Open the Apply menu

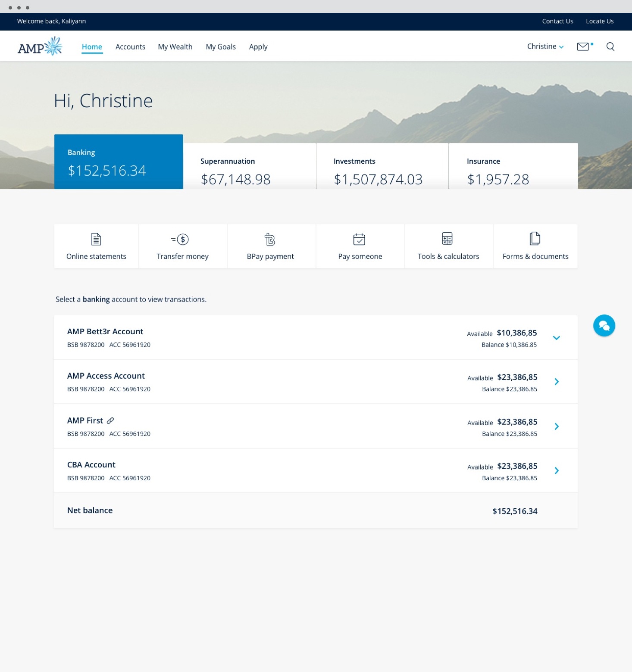tap(258, 47)
